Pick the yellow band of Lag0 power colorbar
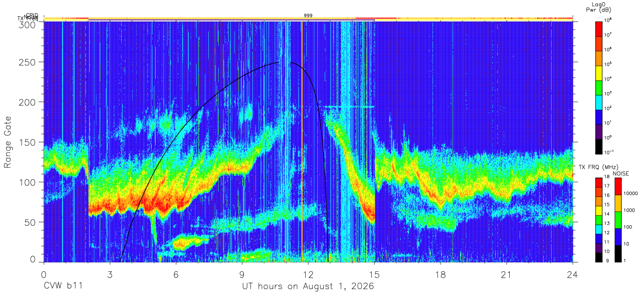 coord(599,72)
